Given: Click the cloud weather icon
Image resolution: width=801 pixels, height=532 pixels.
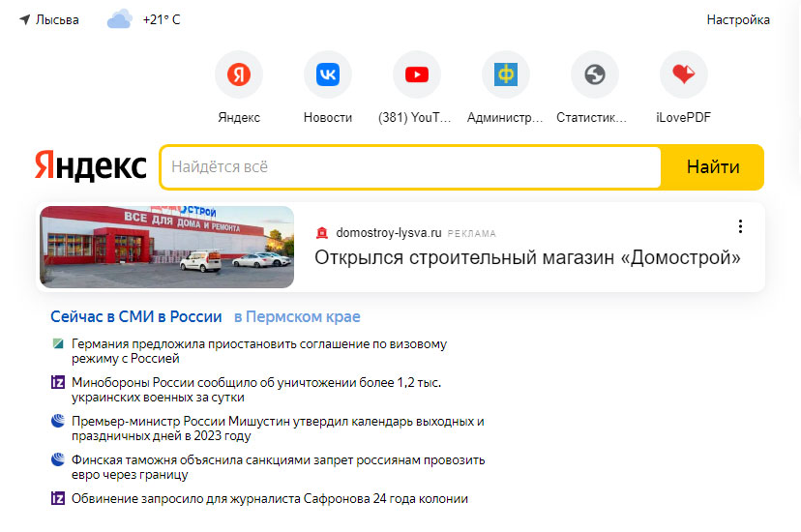Looking at the screenshot, I should point(120,19).
